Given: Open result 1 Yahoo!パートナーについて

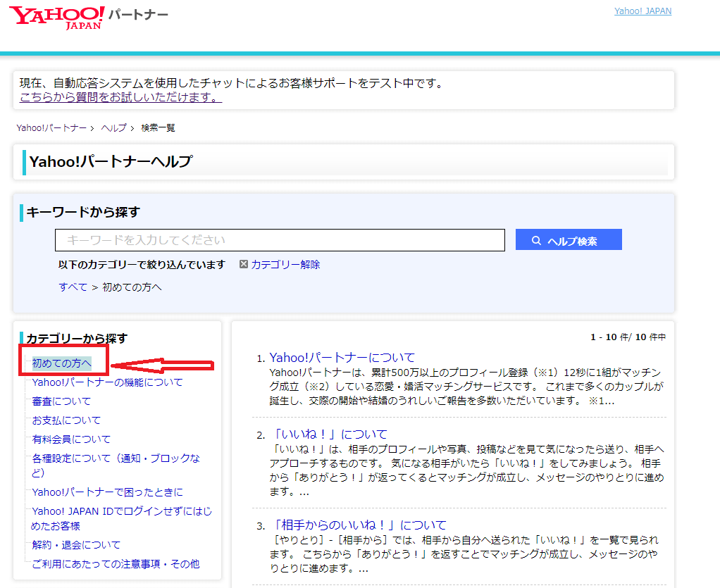Looking at the screenshot, I should (342, 358).
